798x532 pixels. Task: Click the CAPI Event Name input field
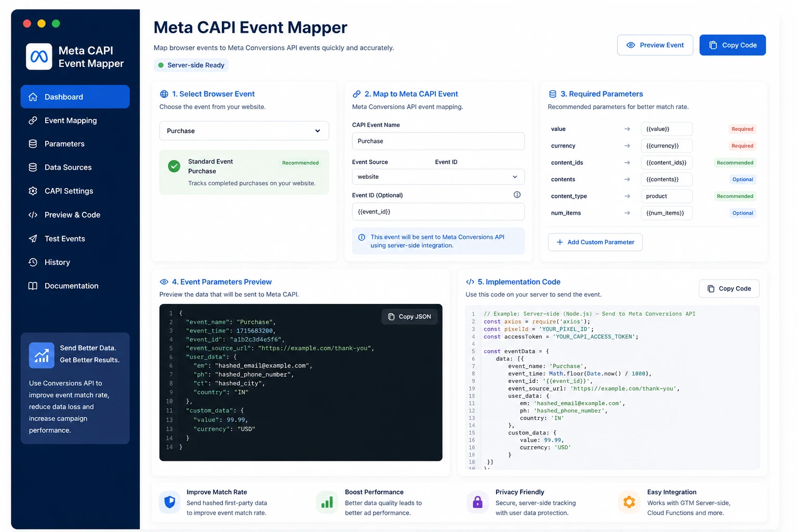tap(438, 141)
